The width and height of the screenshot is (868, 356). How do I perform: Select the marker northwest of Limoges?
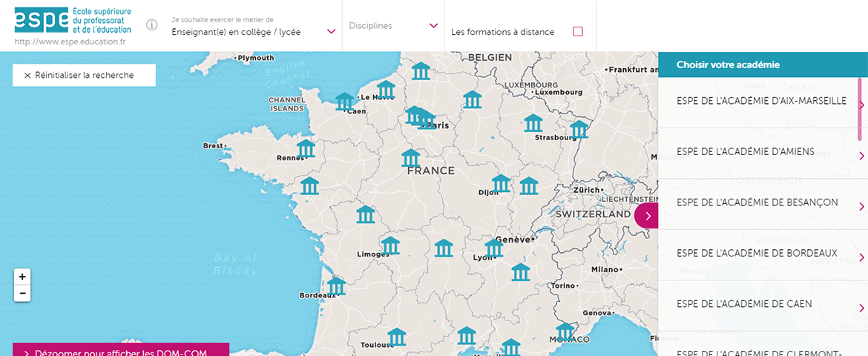365,214
